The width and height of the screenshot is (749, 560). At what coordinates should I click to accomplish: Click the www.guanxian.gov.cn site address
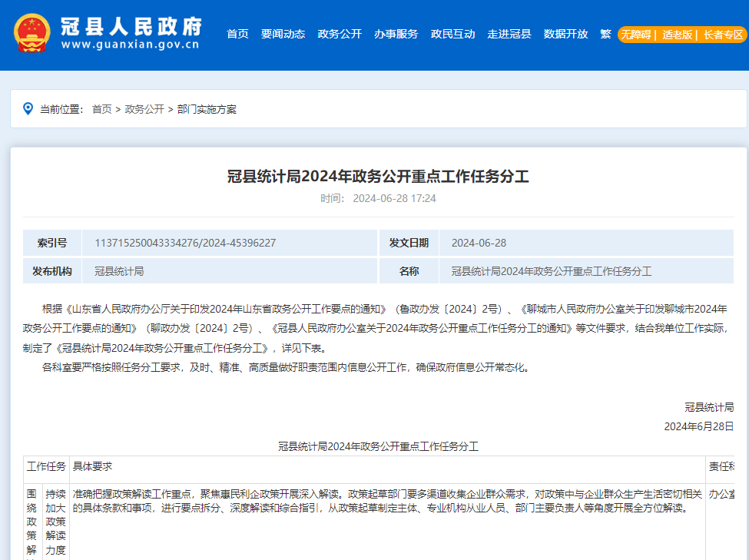click(x=130, y=45)
